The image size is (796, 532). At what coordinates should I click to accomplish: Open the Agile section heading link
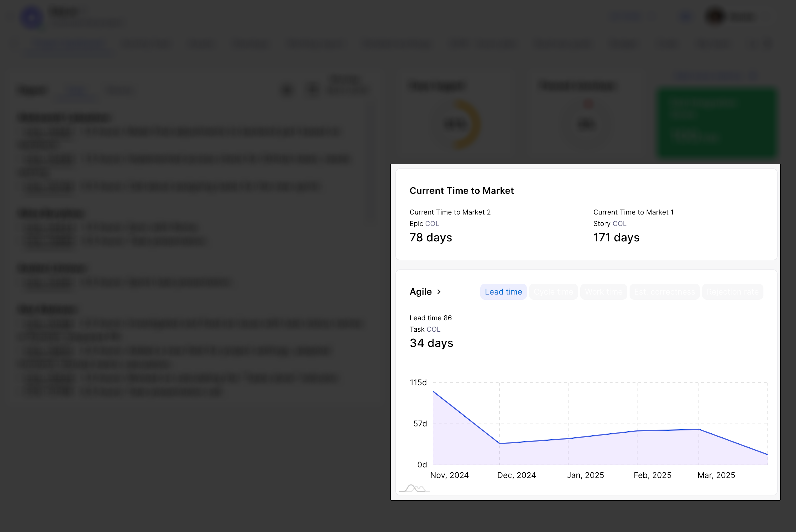coord(420,292)
